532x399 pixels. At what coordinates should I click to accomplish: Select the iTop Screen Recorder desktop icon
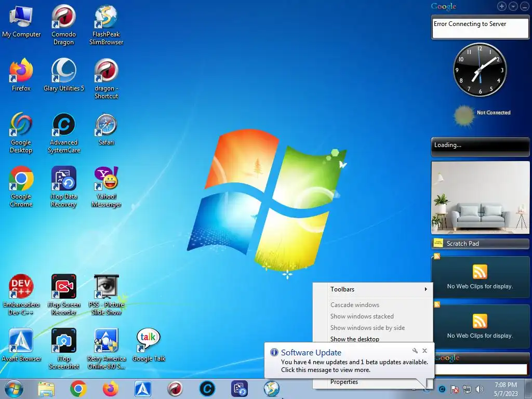click(64, 295)
